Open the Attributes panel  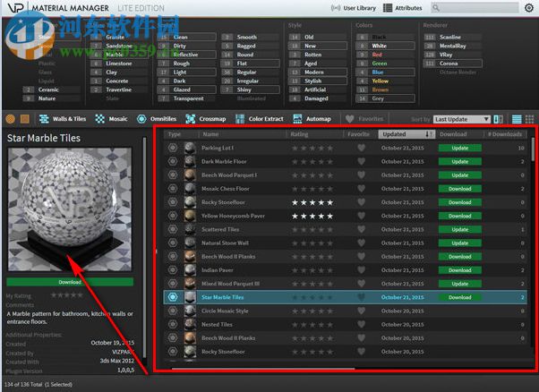pos(403,8)
